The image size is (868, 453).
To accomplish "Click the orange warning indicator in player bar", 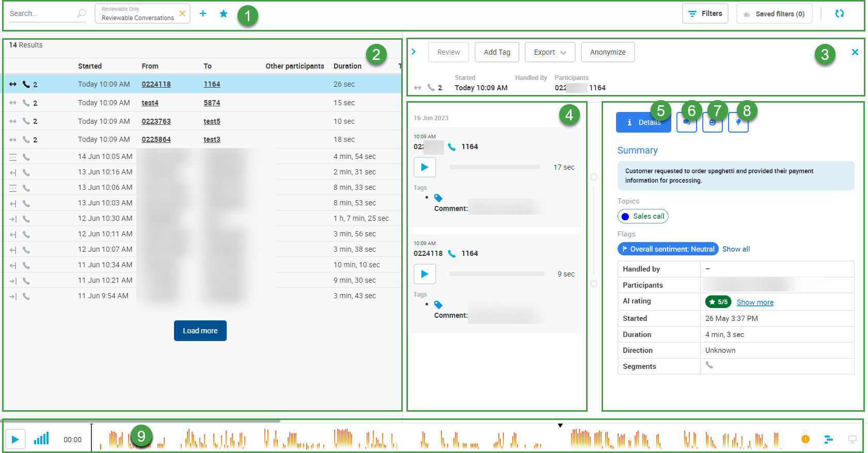I will pos(805,439).
